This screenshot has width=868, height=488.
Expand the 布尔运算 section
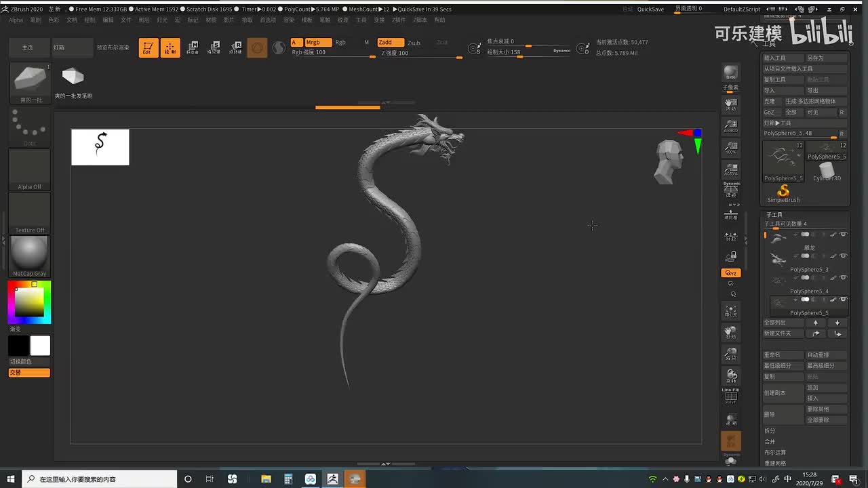click(775, 452)
